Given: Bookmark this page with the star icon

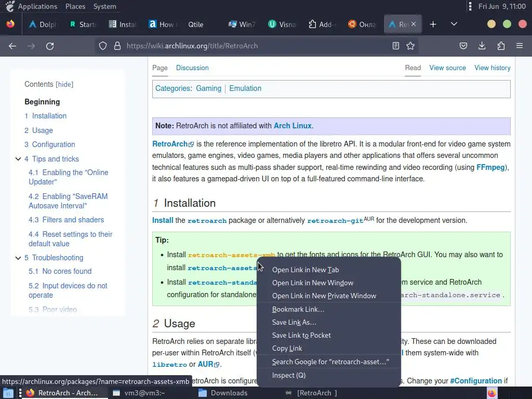Looking at the screenshot, I should [410, 46].
